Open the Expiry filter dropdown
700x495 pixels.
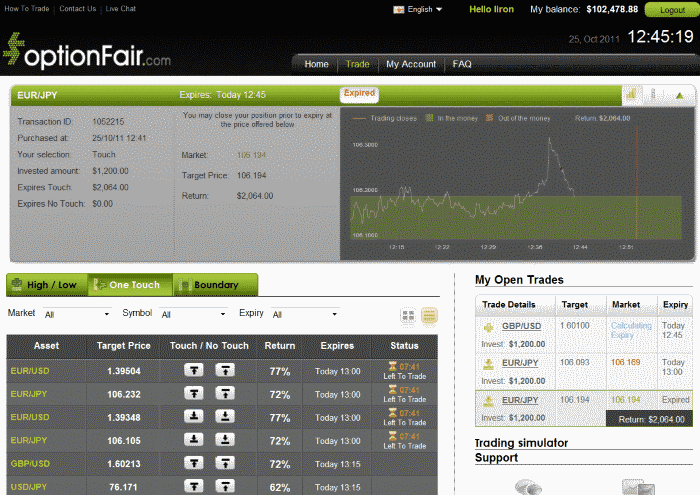pos(304,314)
